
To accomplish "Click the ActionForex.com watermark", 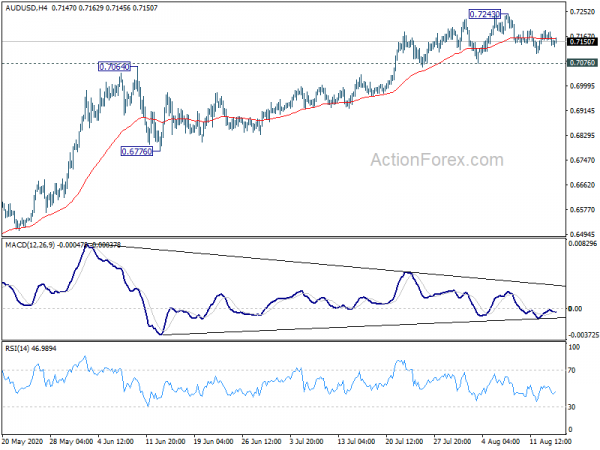I will (437, 160).
